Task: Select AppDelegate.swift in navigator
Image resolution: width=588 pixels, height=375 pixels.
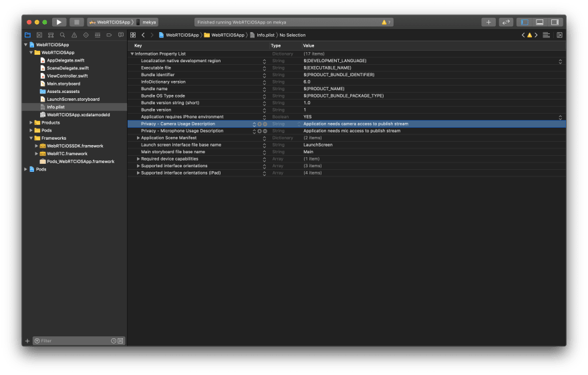Action: pyautogui.click(x=65, y=60)
